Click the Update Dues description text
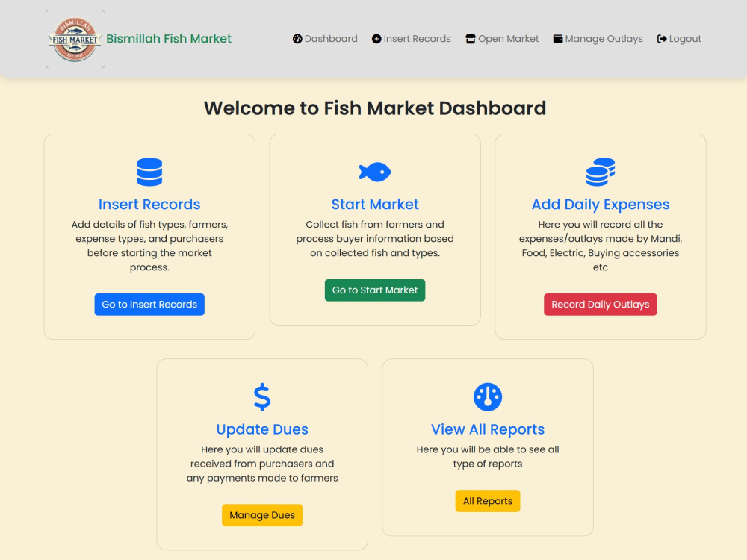 pos(262,464)
